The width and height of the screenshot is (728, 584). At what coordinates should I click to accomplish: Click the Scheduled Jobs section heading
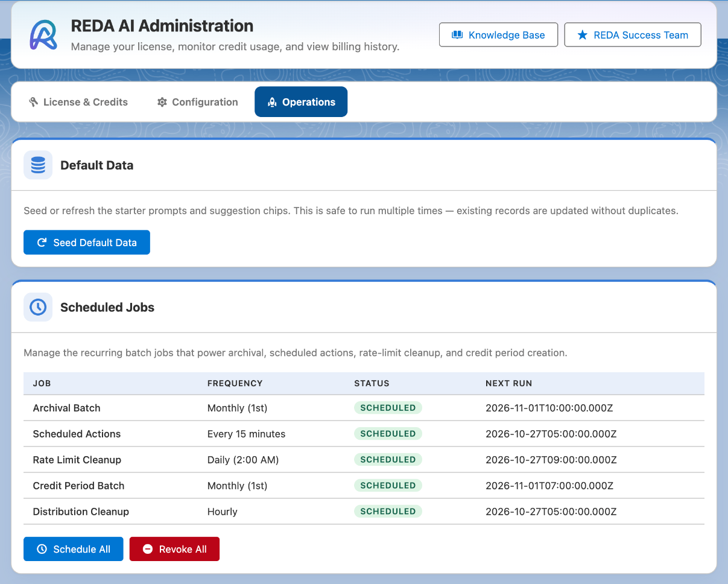click(x=107, y=307)
